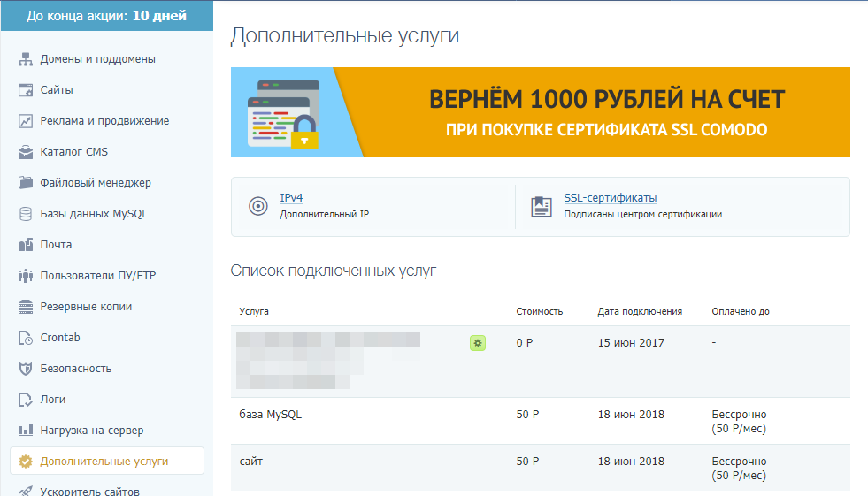Click the Каталог CMS briefcase icon
This screenshot has width=868, height=496.
click(25, 152)
